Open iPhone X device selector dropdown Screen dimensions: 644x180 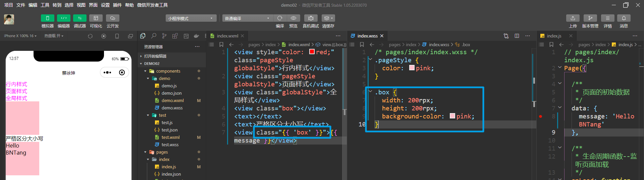pos(20,36)
